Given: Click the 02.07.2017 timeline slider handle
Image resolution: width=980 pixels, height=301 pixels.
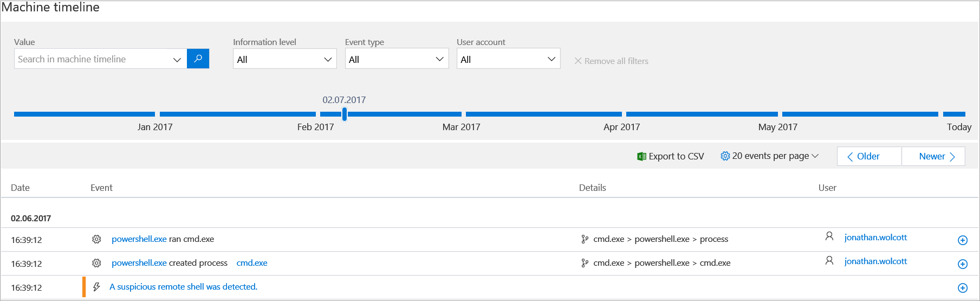Looking at the screenshot, I should 345,114.
